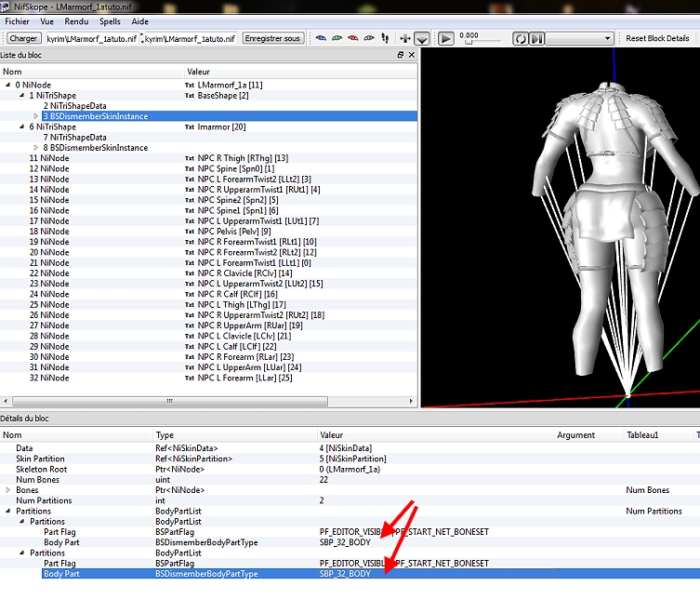
Task: Click the Enregistrer sous button
Action: point(272,38)
